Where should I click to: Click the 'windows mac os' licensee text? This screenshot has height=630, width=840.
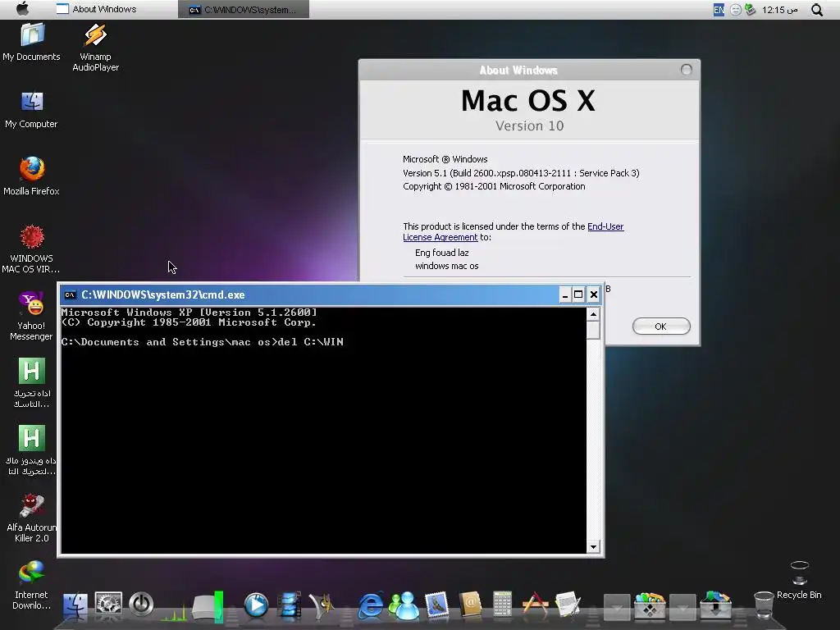[x=447, y=266]
